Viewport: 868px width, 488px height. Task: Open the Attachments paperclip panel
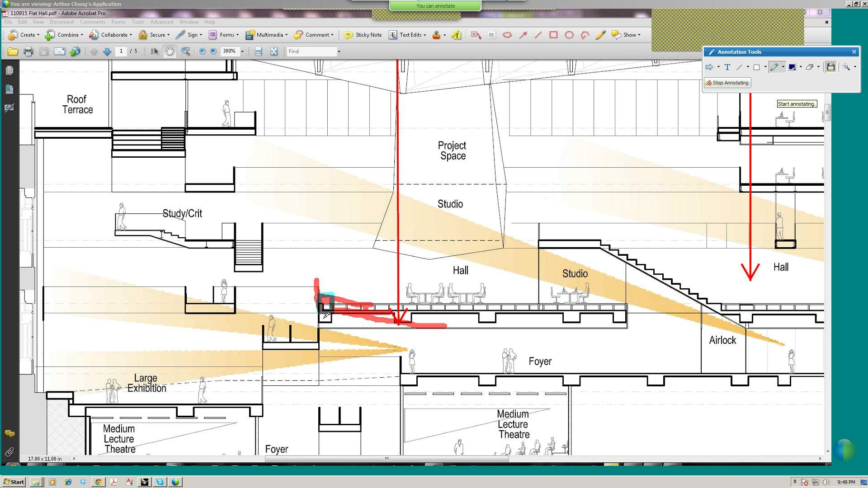9,452
